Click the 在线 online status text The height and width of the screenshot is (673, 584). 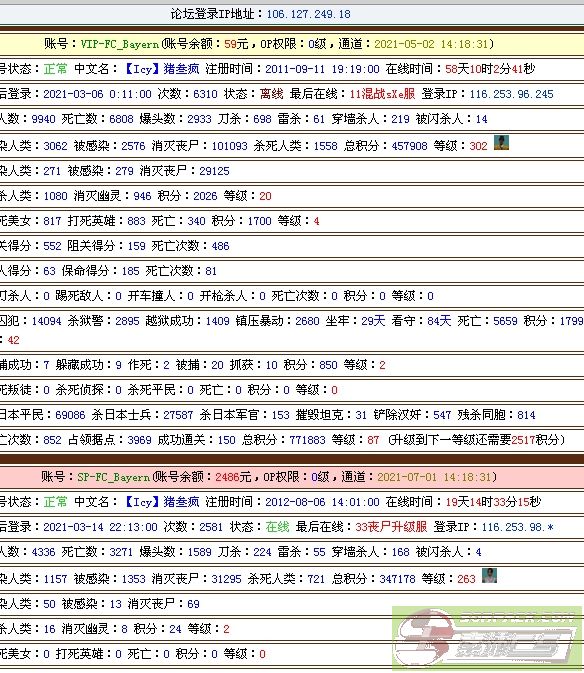(277, 527)
